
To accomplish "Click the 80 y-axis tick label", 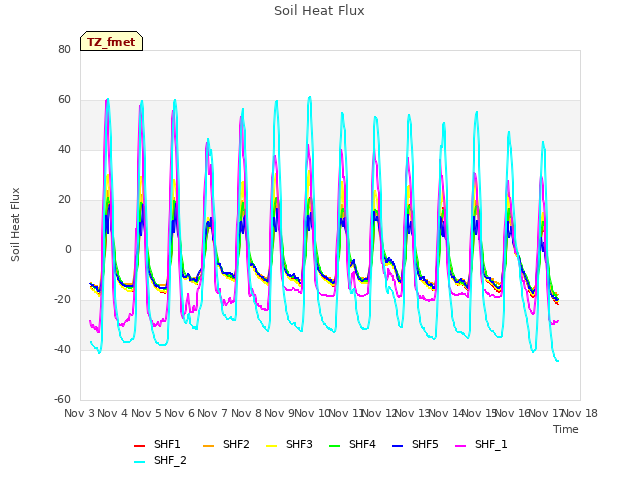I will [x=64, y=49].
